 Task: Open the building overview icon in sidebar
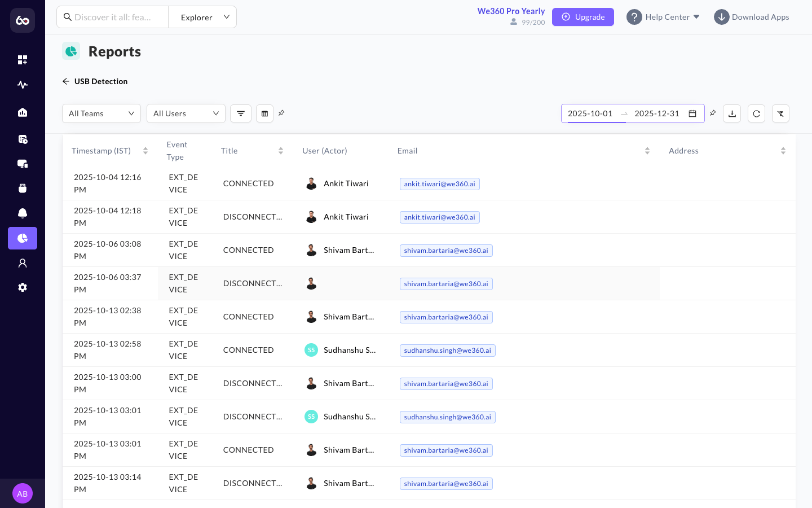(x=23, y=112)
